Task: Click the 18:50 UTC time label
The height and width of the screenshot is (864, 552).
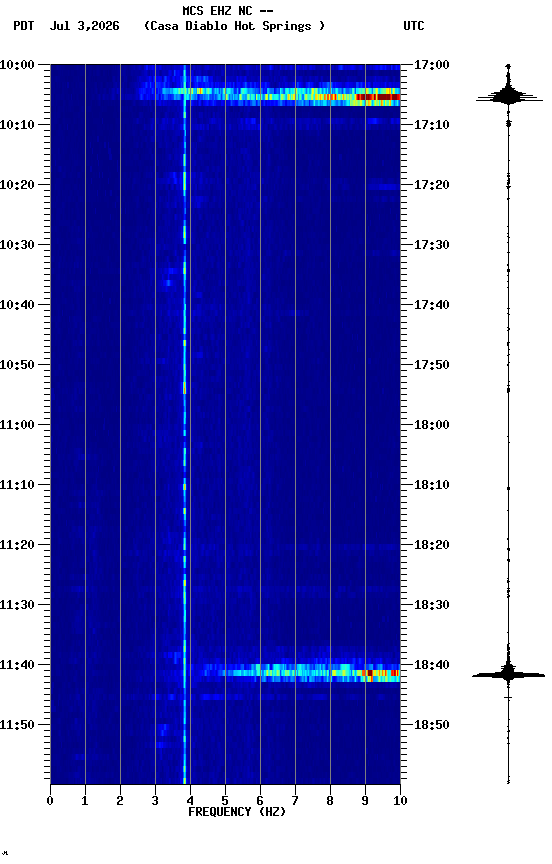Action: (x=432, y=725)
